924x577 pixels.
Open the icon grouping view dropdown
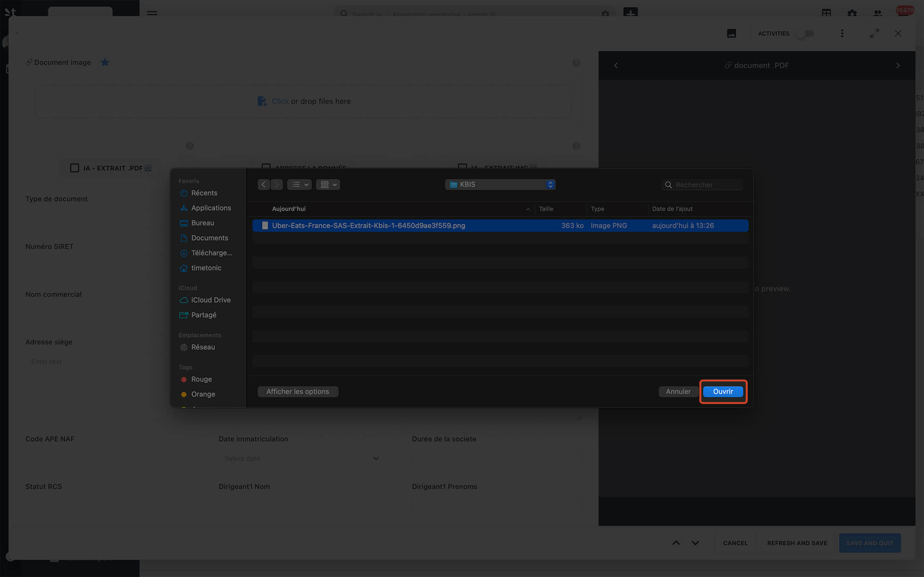(328, 184)
